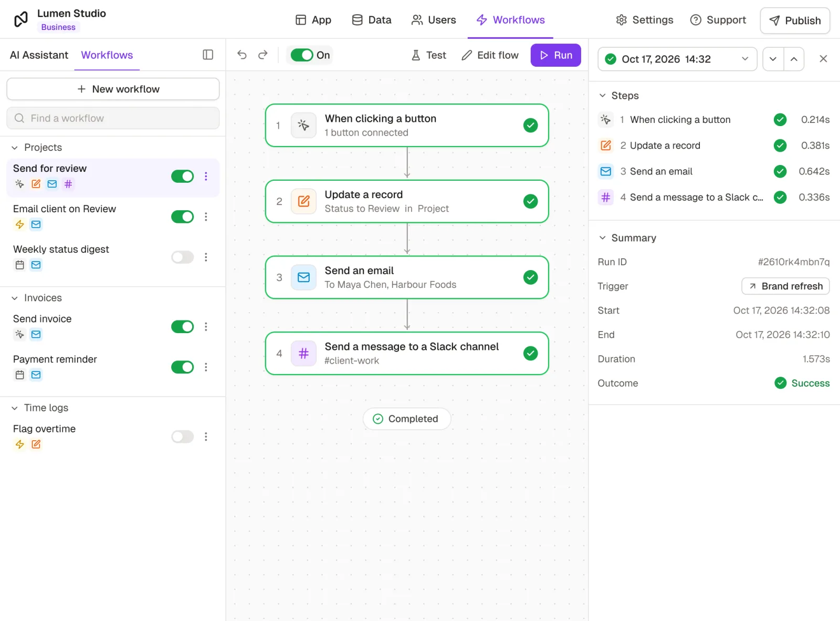This screenshot has width=840, height=621.
Task: Open options menu for Flag overtime
Action: [x=206, y=437]
